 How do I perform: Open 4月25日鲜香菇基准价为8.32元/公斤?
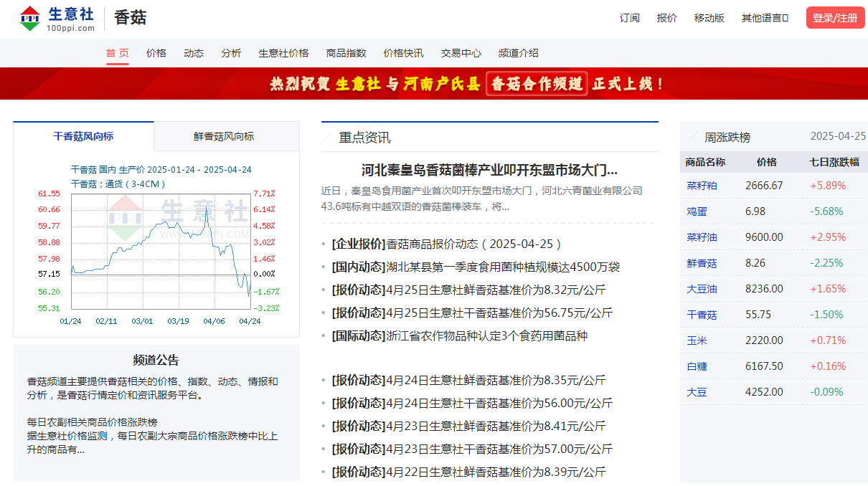pos(496,290)
